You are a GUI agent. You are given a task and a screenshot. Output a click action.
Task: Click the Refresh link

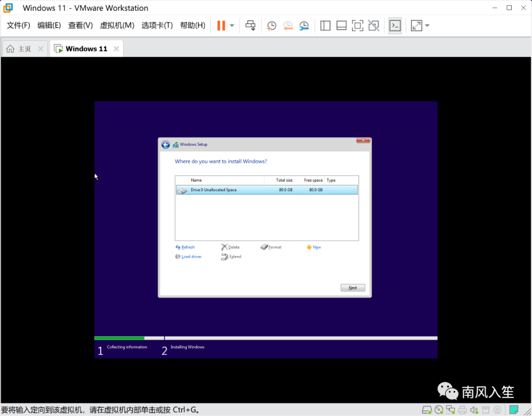185,247
